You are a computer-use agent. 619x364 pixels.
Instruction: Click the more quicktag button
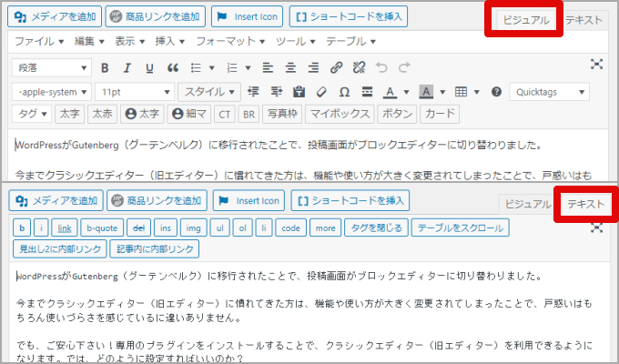click(325, 227)
